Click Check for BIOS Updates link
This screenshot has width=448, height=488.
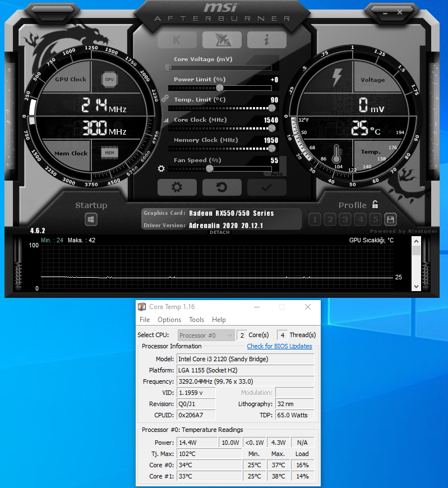click(279, 346)
